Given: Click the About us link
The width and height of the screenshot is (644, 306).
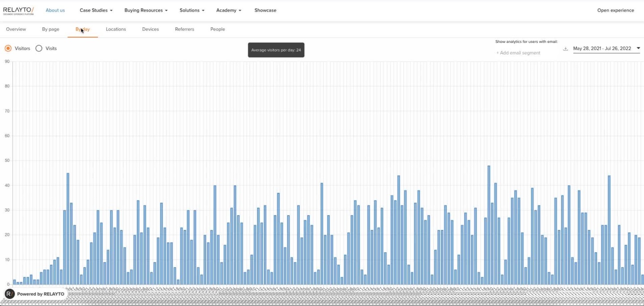Looking at the screenshot, I should (x=55, y=10).
